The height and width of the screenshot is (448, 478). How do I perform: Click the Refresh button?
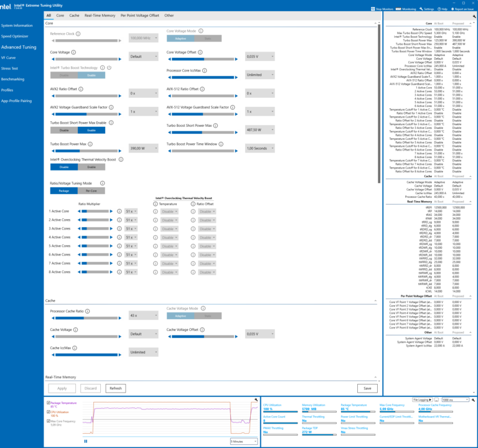[x=115, y=388]
